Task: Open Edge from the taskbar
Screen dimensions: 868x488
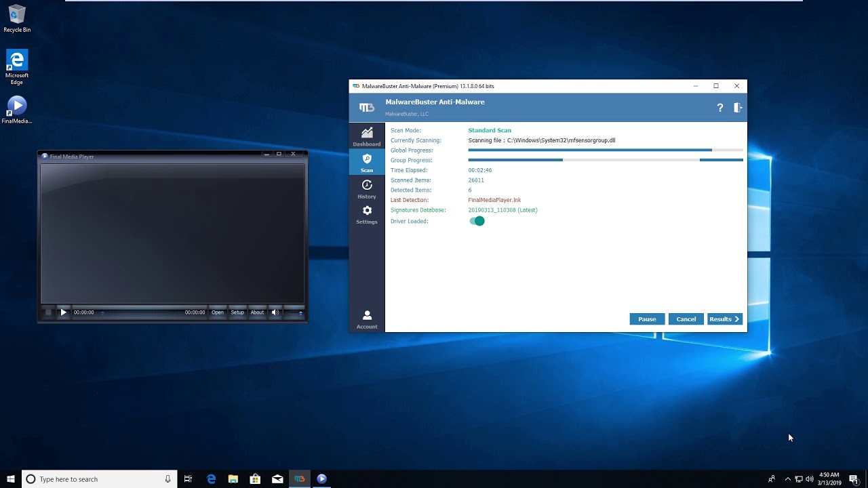Action: pyautogui.click(x=211, y=479)
